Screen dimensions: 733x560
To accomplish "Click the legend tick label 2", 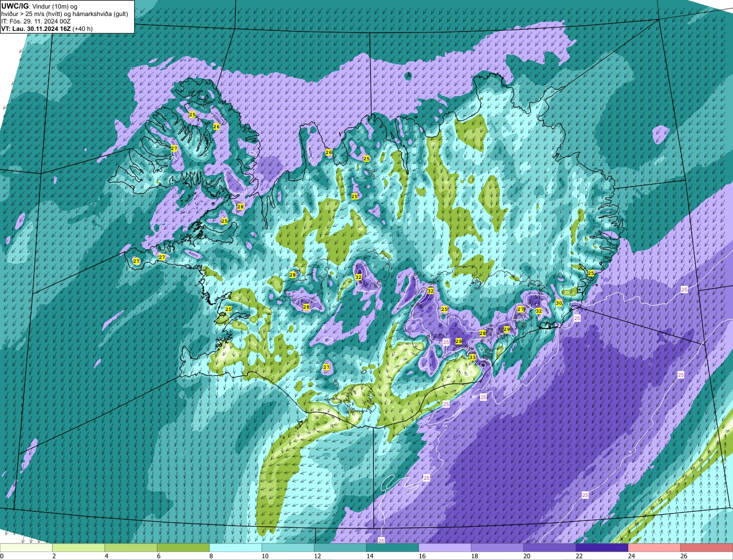I will [54, 556].
